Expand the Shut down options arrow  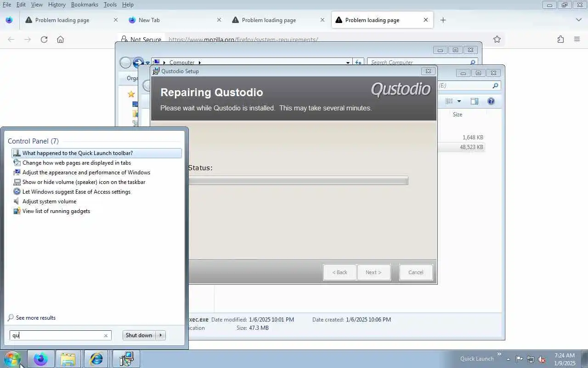(161, 335)
